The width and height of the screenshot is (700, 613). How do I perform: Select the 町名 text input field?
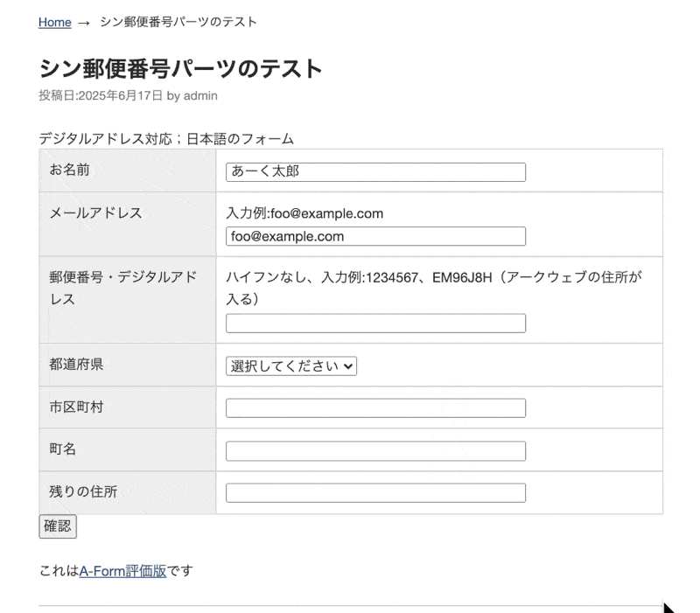point(375,450)
